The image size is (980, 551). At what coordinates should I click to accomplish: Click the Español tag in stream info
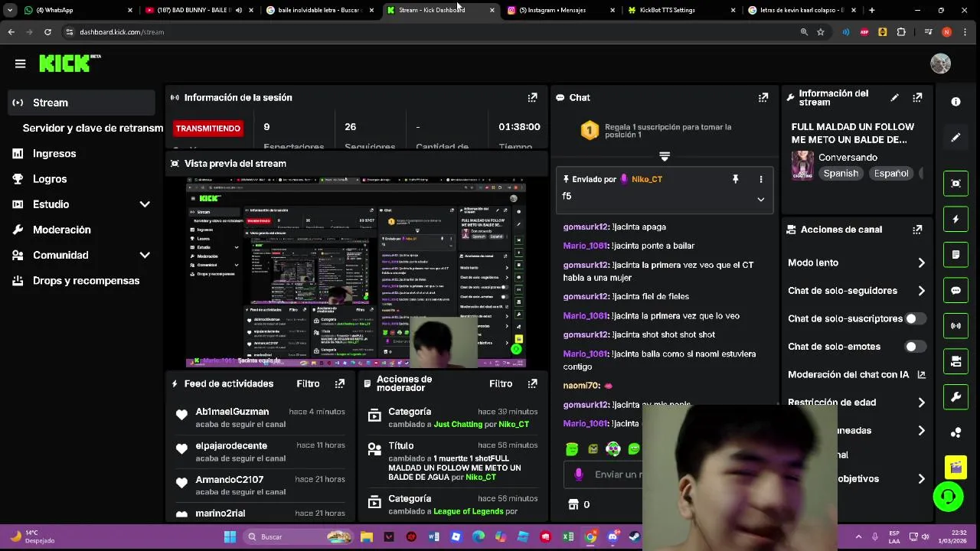[891, 174]
